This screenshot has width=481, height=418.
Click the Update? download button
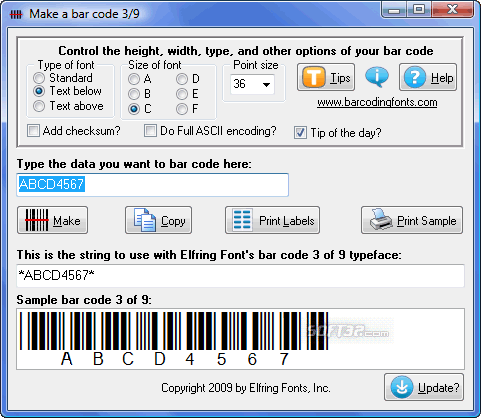(424, 387)
